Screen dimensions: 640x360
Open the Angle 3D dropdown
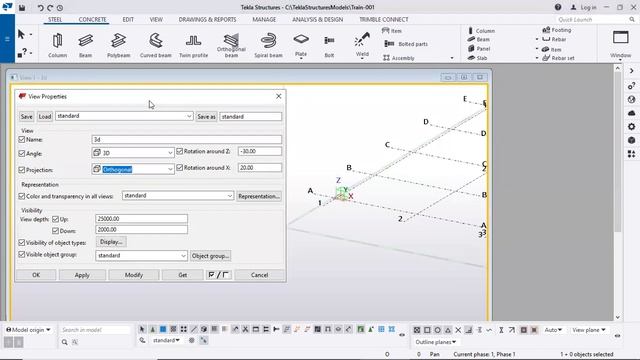coord(133,153)
